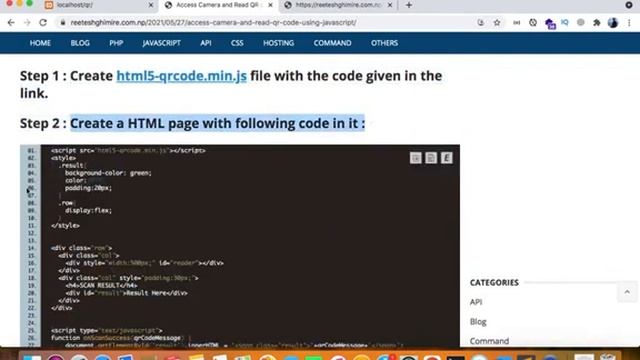Open the JAVASCRIPT nav item
The image size is (640, 360).
pos(162,43)
